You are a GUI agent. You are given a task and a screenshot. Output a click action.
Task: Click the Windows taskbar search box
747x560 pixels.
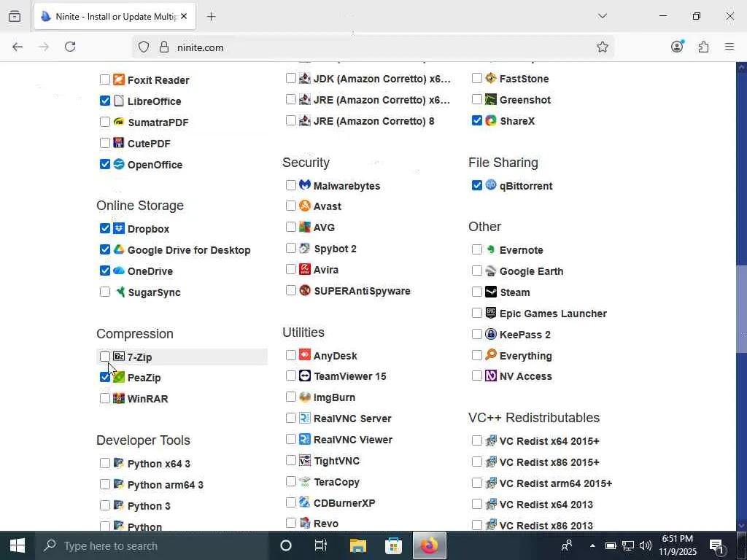pyautogui.click(x=152, y=545)
